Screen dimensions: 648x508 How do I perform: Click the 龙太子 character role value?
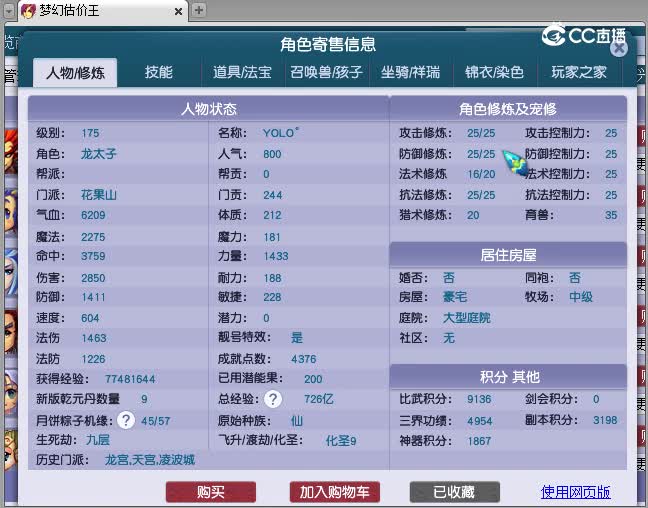pos(98,154)
